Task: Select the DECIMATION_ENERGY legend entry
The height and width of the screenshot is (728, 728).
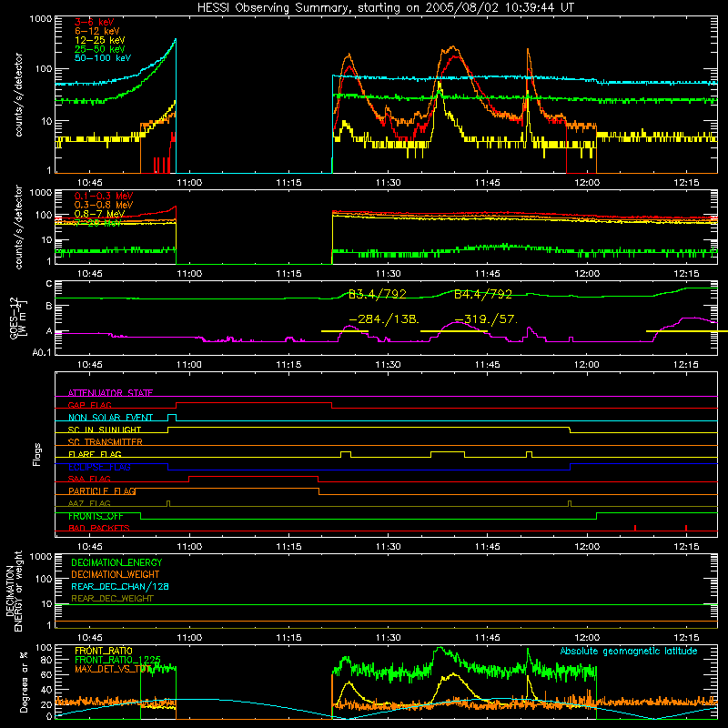Action: (x=116, y=562)
